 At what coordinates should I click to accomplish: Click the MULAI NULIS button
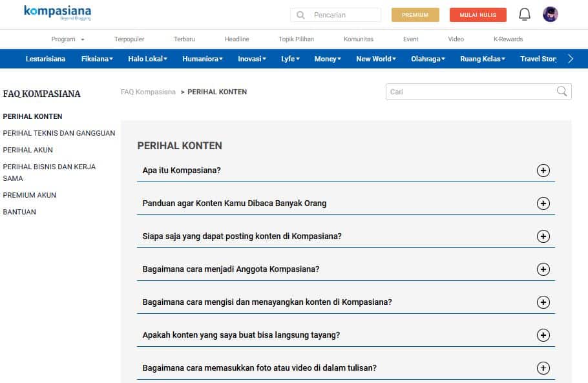[478, 14]
